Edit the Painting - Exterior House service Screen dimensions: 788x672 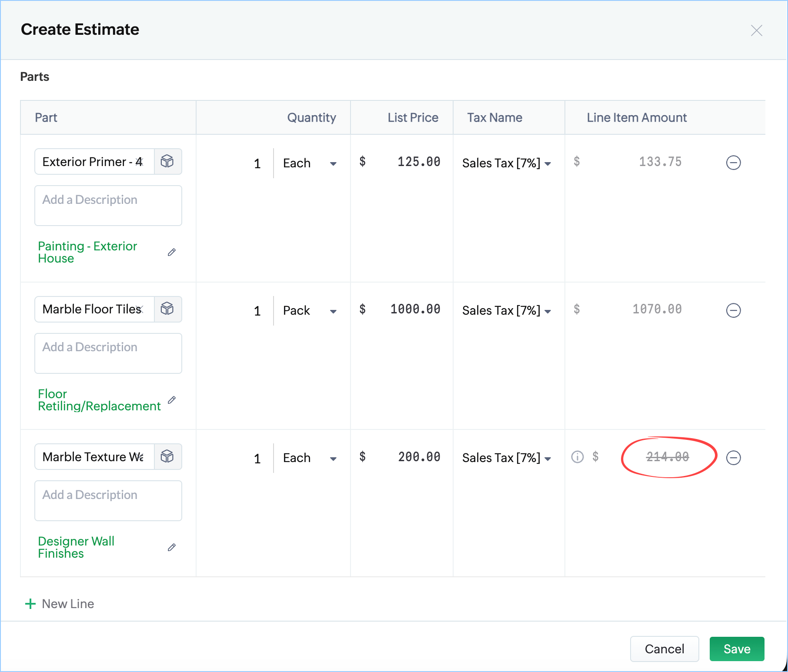(x=172, y=252)
